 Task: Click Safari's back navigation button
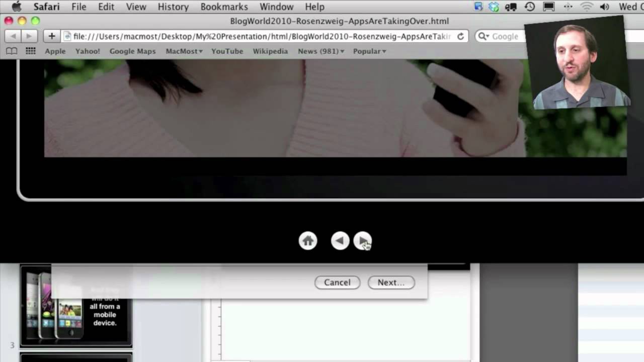click(x=13, y=36)
